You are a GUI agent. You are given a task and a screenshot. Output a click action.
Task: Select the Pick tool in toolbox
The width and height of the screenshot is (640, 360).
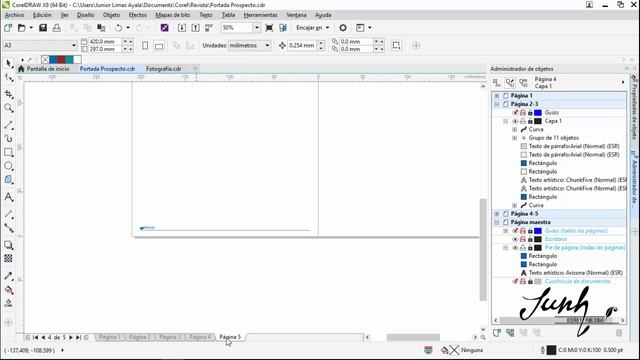[9, 63]
